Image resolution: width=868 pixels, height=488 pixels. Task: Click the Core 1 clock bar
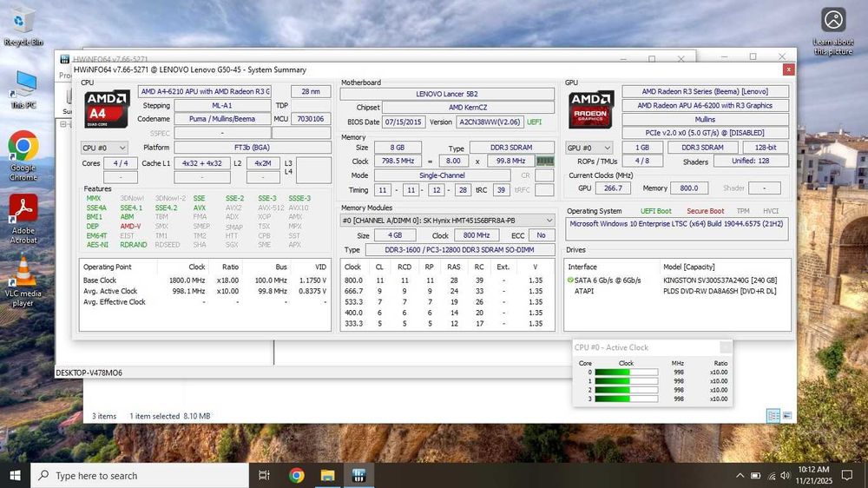(x=626, y=381)
